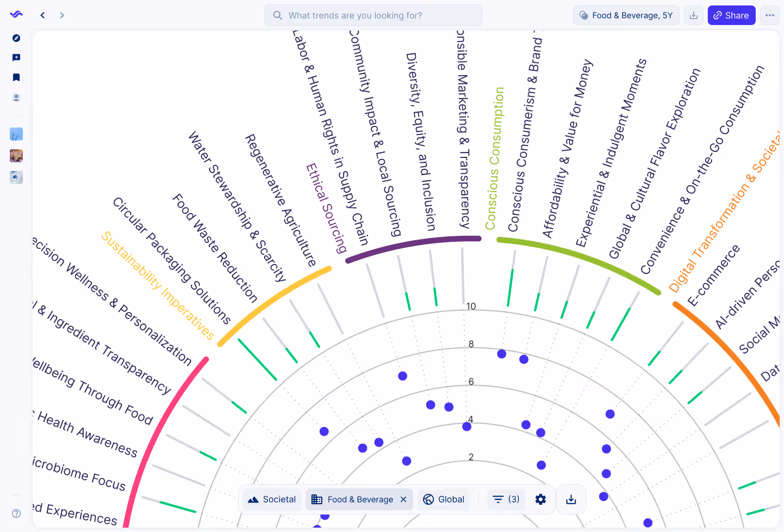Click the Circular Packaging Solutions trend label

tap(171, 261)
